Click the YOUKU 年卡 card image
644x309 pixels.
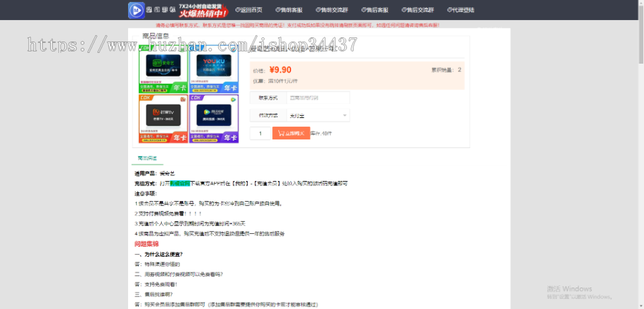(214, 69)
